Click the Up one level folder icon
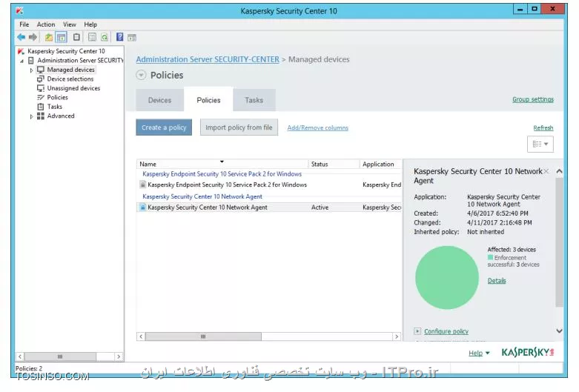This screenshot has width=579, height=392. 48,37
